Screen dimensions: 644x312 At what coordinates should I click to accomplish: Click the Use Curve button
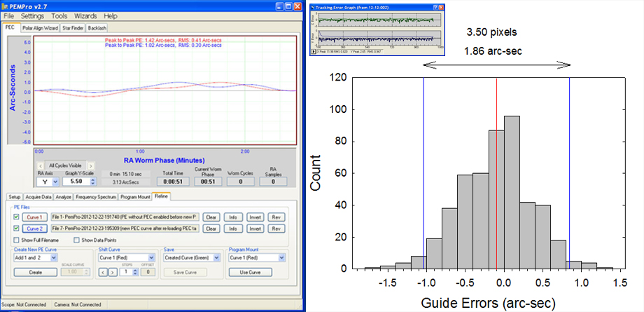(x=250, y=272)
